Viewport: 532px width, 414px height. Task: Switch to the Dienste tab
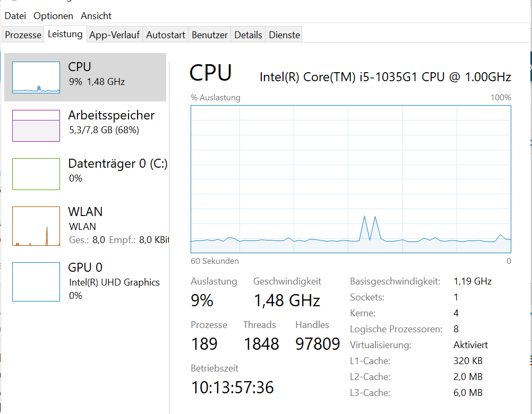(285, 35)
